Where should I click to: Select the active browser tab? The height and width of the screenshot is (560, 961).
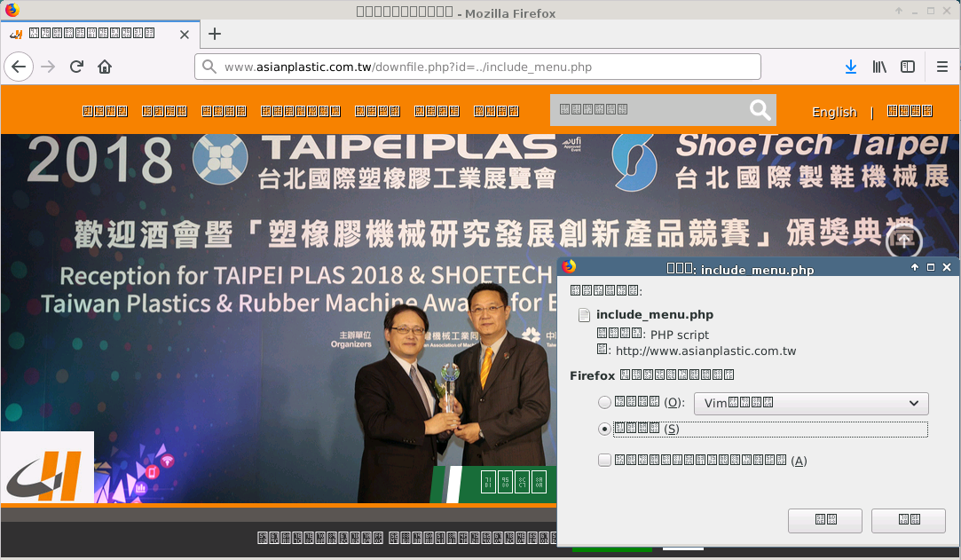(x=100, y=34)
